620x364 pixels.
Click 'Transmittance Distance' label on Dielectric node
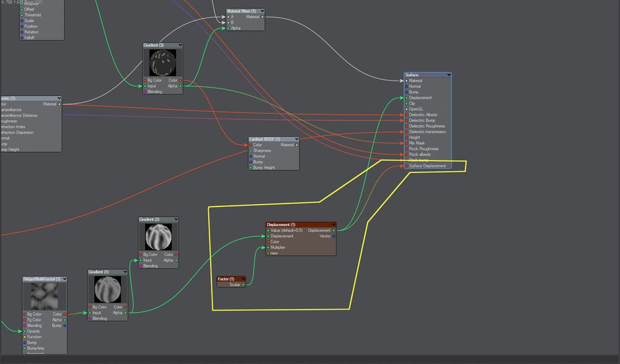[19, 115]
